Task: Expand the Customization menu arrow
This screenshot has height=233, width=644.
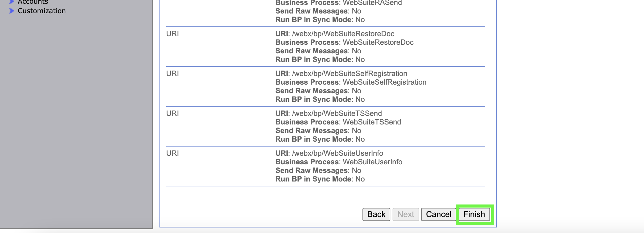Action: pyautogui.click(x=12, y=11)
